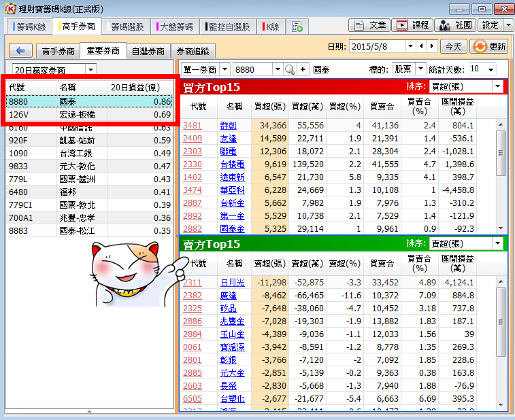
Task: Click the date field 2015/5/8
Action: [x=377, y=46]
